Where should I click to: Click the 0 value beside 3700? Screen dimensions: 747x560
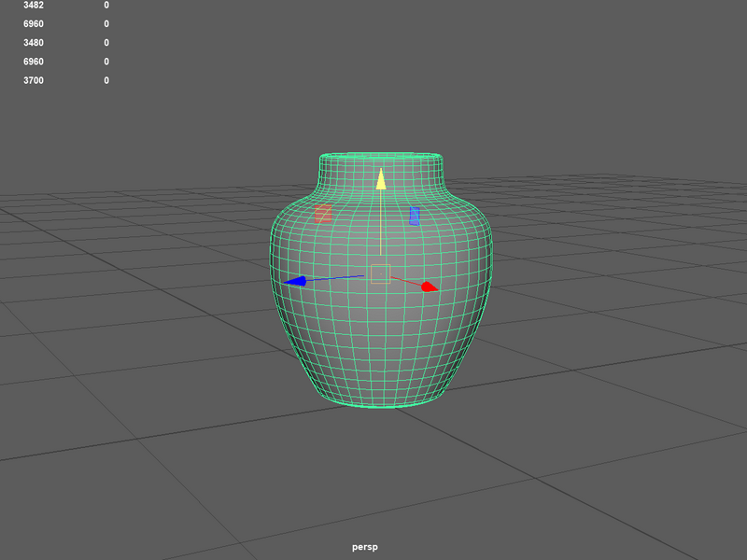(106, 80)
